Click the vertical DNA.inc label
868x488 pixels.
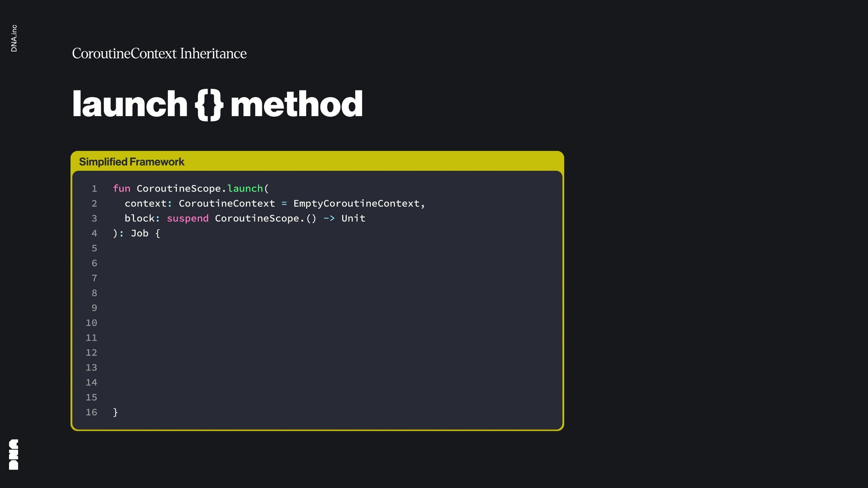[x=14, y=38]
